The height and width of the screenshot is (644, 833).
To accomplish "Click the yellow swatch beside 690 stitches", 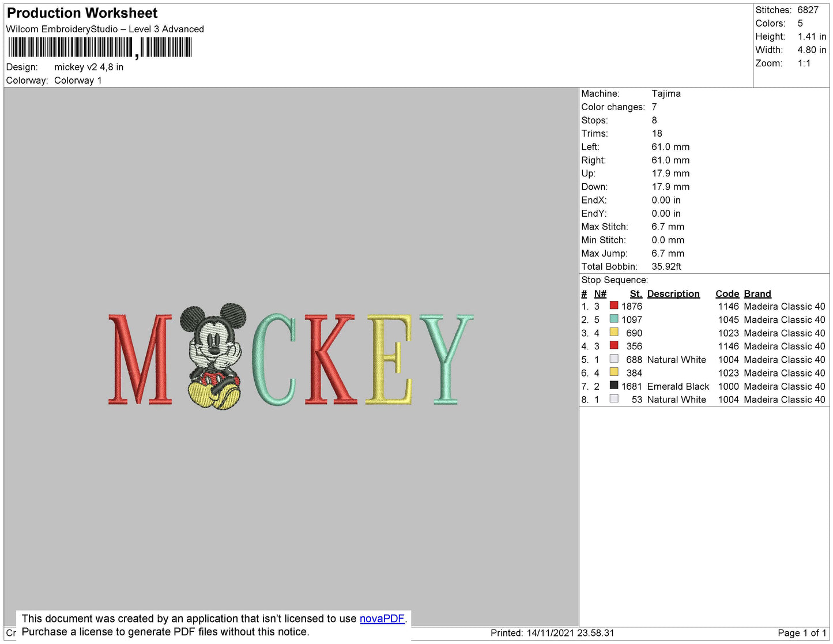I will point(614,333).
